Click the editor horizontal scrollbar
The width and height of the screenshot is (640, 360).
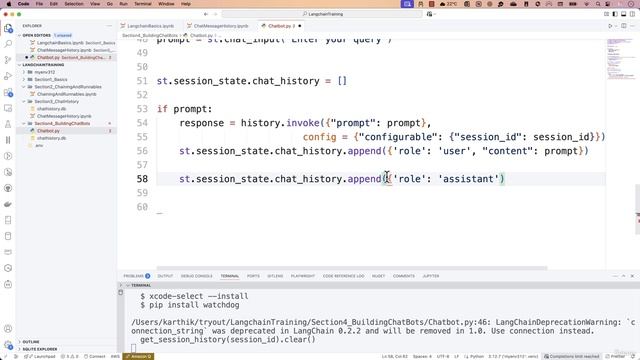point(353,268)
